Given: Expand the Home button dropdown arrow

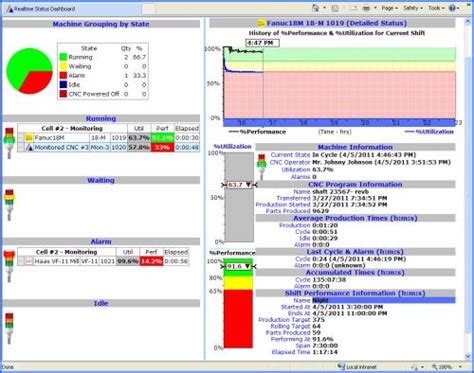Looking at the screenshot, I should pyautogui.click(x=324, y=8).
